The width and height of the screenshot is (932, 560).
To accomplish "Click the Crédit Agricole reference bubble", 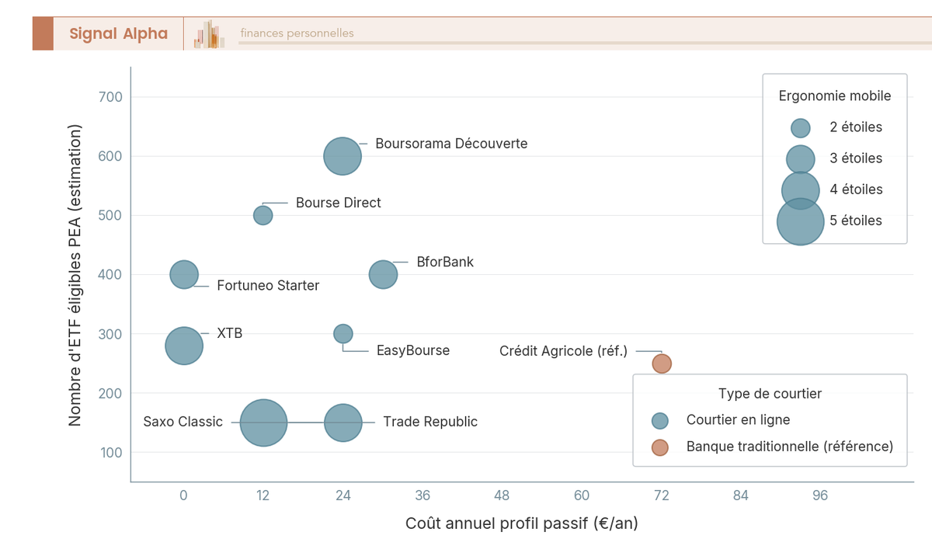I will (661, 362).
